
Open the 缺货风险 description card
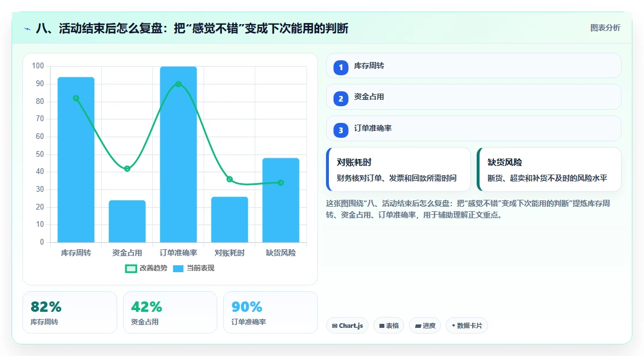tap(549, 169)
